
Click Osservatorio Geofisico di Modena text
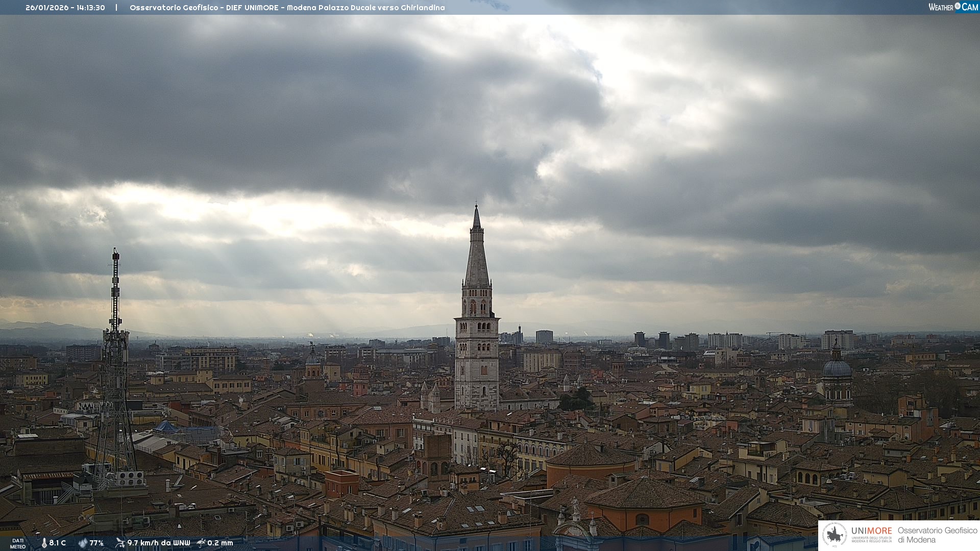937,535
